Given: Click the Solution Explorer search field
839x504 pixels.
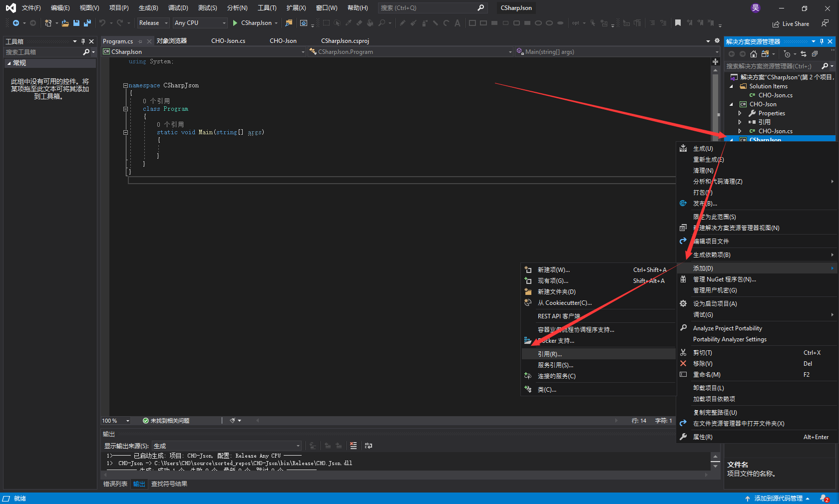Looking at the screenshot, I should 779,66.
